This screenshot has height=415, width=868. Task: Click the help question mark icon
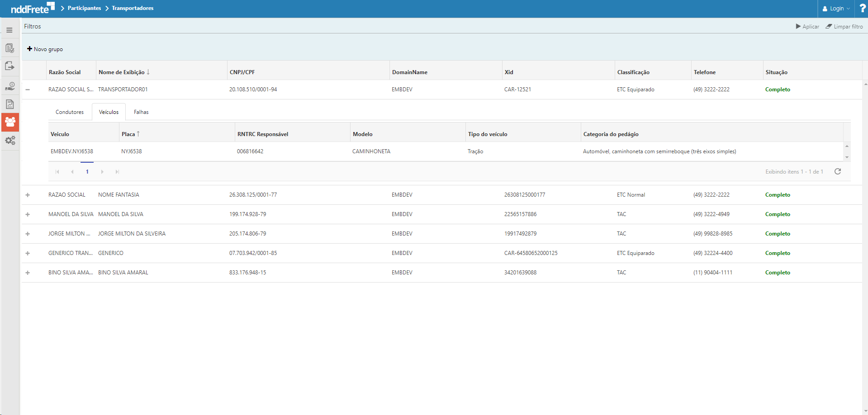point(862,9)
